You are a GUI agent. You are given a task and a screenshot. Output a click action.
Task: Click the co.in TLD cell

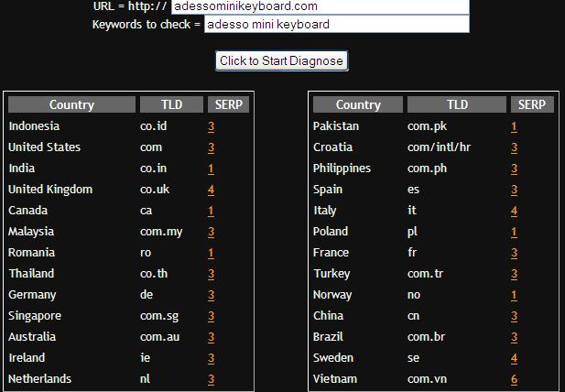[x=153, y=169]
